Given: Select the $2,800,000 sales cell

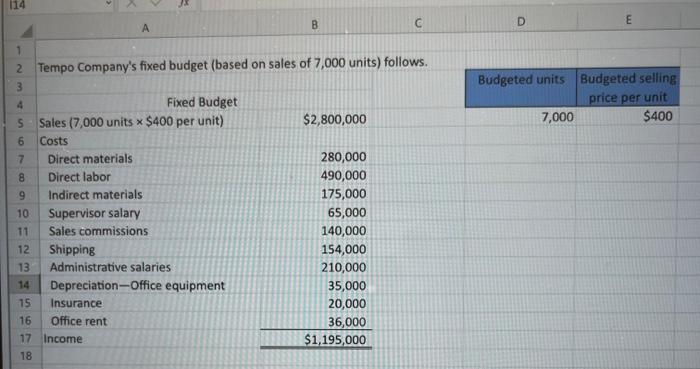Looking at the screenshot, I should coord(334,119).
